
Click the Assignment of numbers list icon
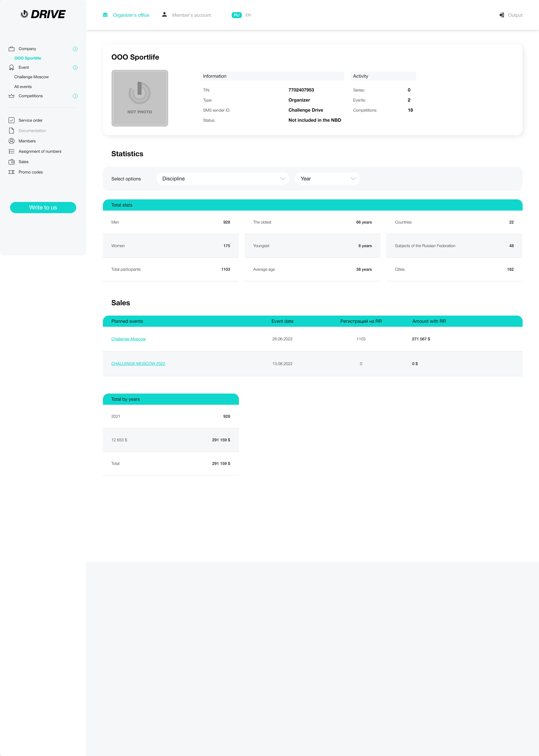[x=12, y=151]
